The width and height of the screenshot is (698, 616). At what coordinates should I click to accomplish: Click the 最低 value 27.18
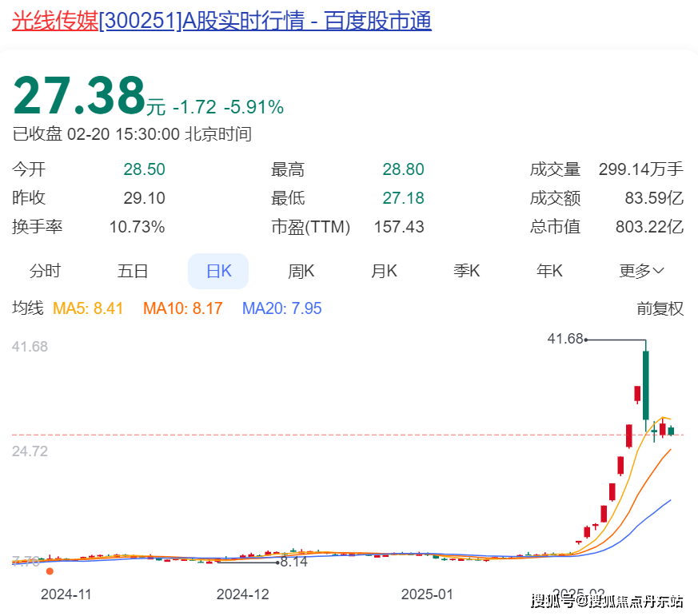click(403, 198)
